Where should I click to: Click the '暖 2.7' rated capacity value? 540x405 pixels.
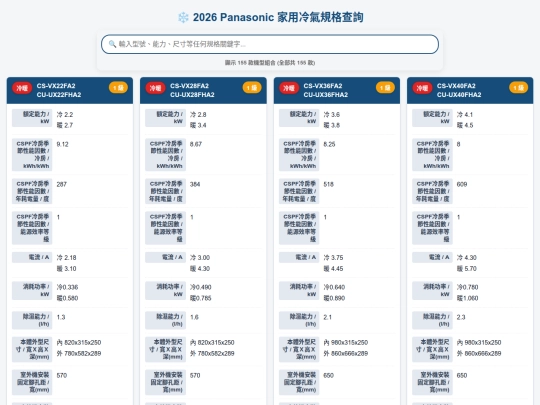tap(65, 125)
